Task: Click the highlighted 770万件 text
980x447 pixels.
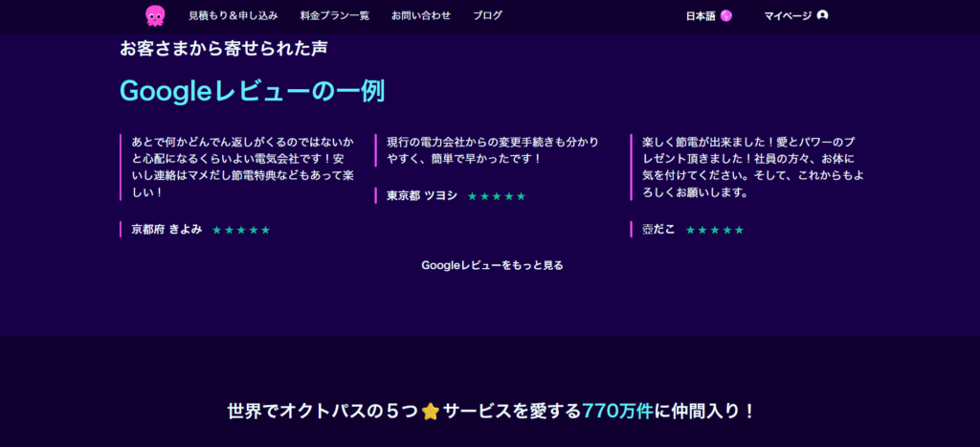Action: coord(619,412)
